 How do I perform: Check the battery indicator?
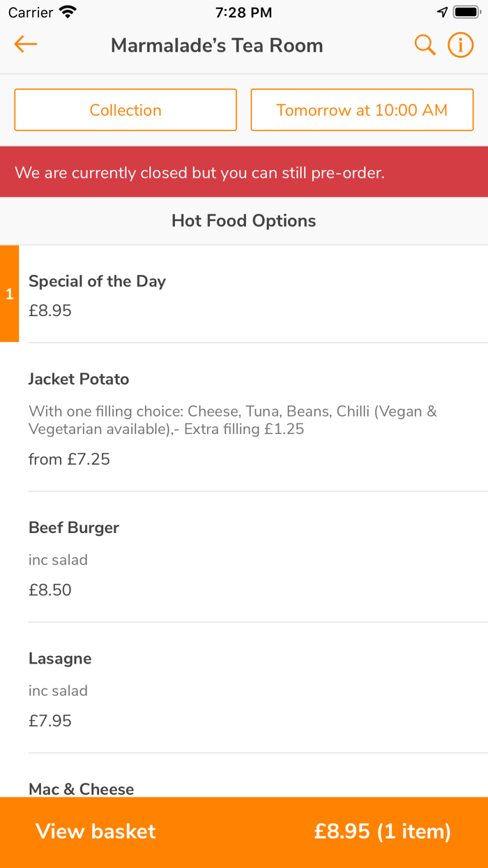[466, 11]
